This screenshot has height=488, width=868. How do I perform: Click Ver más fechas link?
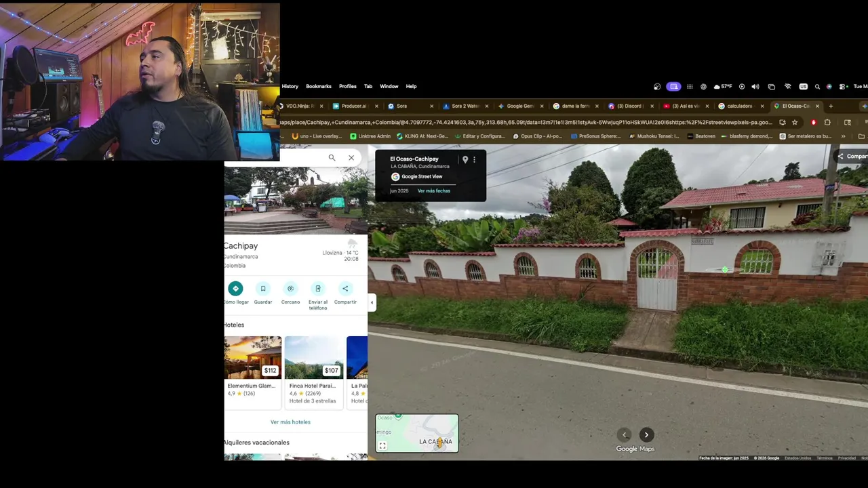coord(434,191)
